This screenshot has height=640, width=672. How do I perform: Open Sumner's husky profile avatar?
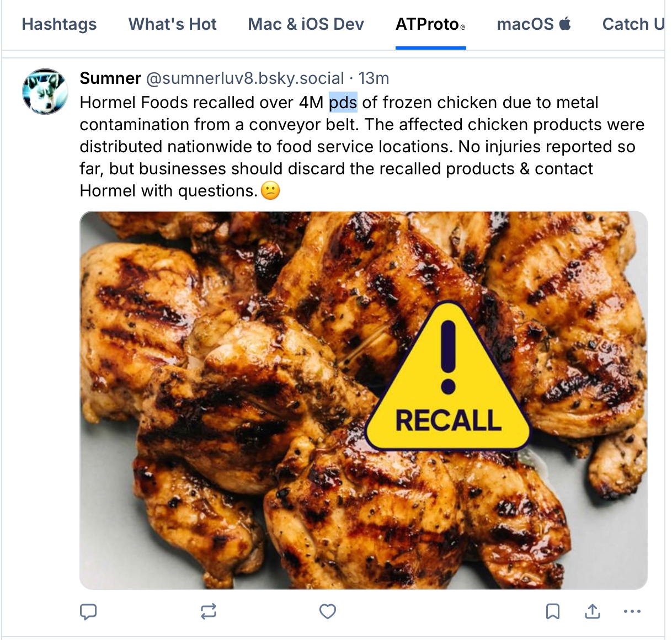pyautogui.click(x=45, y=92)
